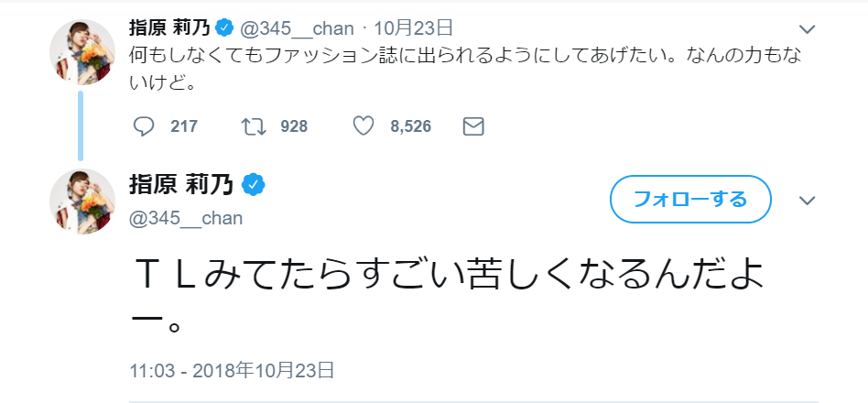Click the @345__chan handle below main name
868x403 pixels.
[x=186, y=218]
